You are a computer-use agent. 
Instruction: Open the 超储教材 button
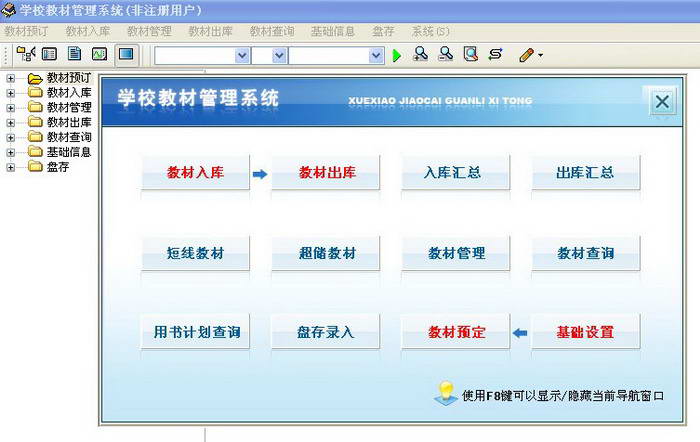326,253
